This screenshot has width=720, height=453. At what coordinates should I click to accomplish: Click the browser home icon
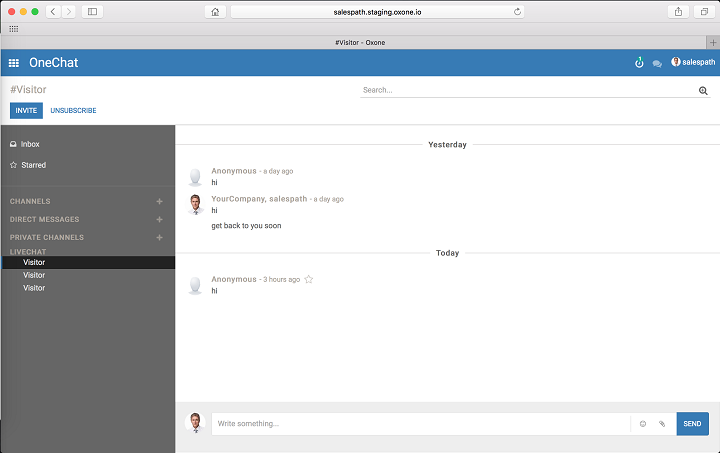[x=215, y=12]
